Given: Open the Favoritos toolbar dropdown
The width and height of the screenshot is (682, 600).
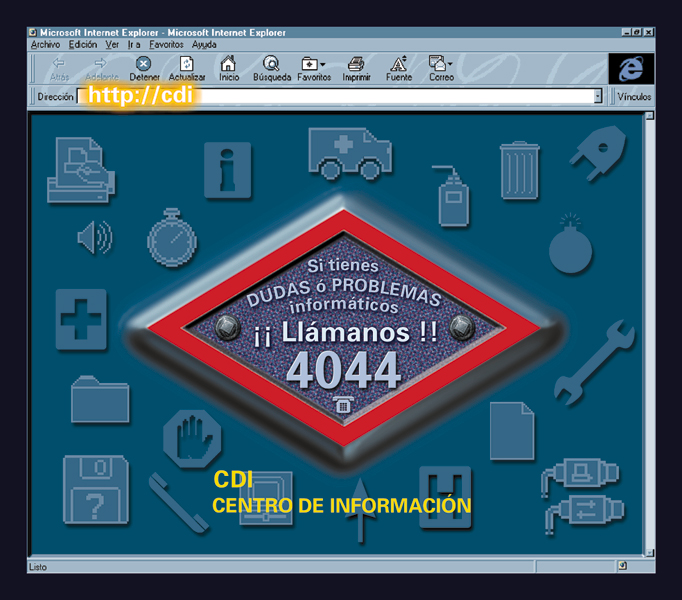Looking at the screenshot, I should [313, 68].
